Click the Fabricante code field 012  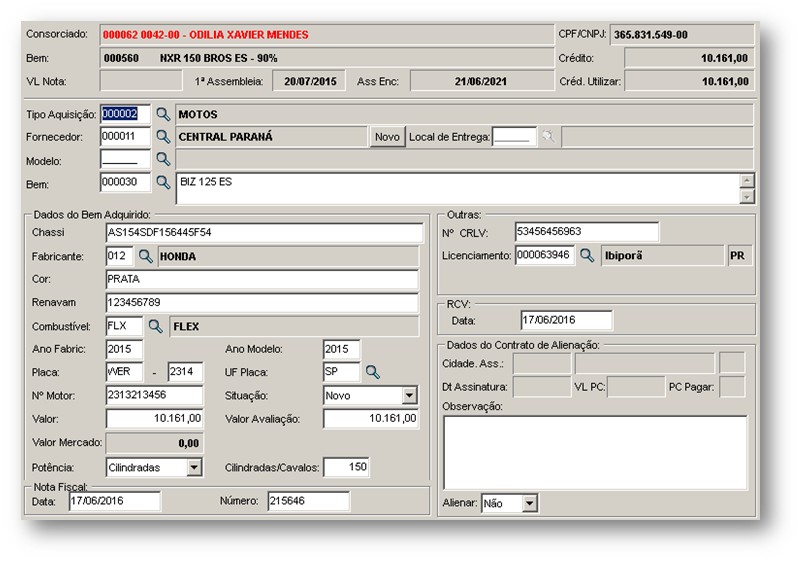pos(120,256)
